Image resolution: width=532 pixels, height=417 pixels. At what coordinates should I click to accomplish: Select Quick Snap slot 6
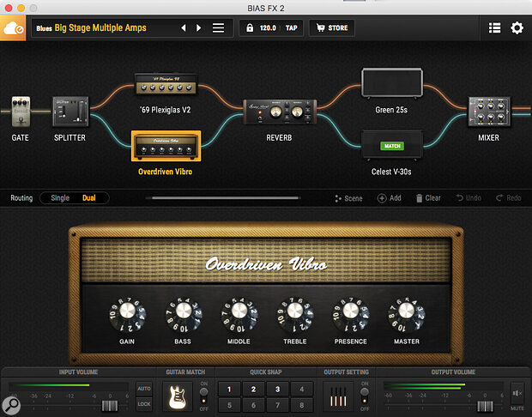click(x=253, y=405)
